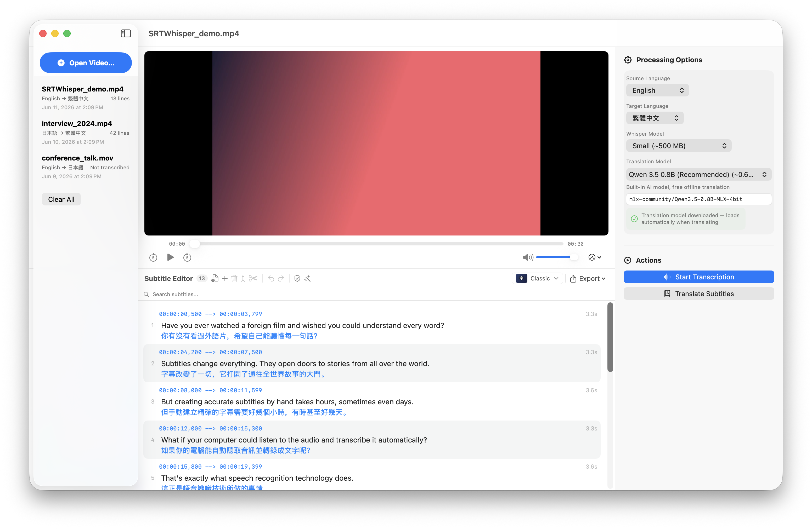Screen dimensions: 812x529
Task: Click timestamp 00:00:08,000 --> 00:00:11,599
Action: click(x=210, y=390)
